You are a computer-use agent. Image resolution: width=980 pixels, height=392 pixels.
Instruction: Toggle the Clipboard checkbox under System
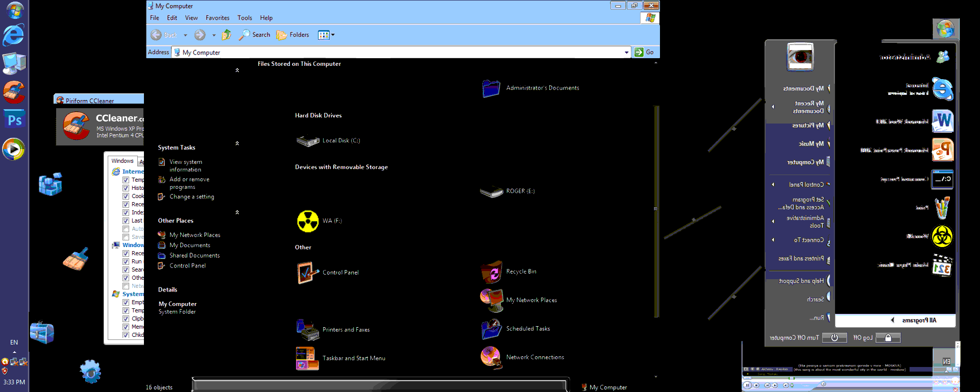[126, 318]
